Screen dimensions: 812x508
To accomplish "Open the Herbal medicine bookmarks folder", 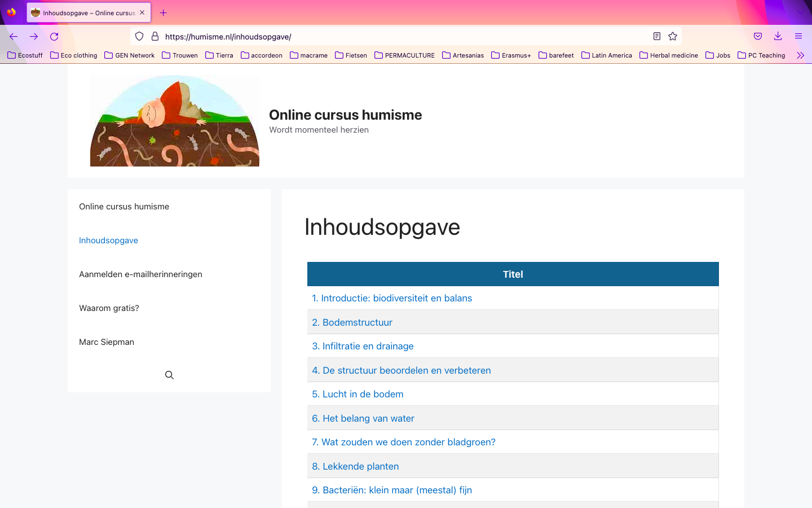I will [669, 55].
